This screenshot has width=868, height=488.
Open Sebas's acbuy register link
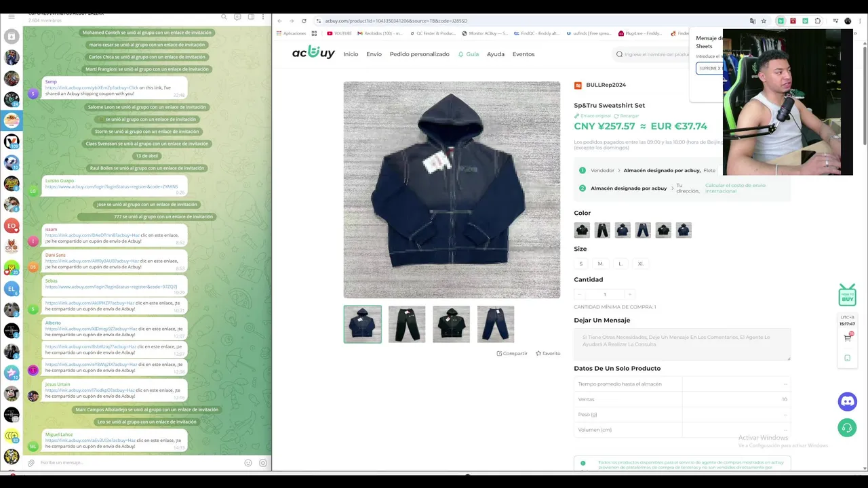(x=111, y=287)
